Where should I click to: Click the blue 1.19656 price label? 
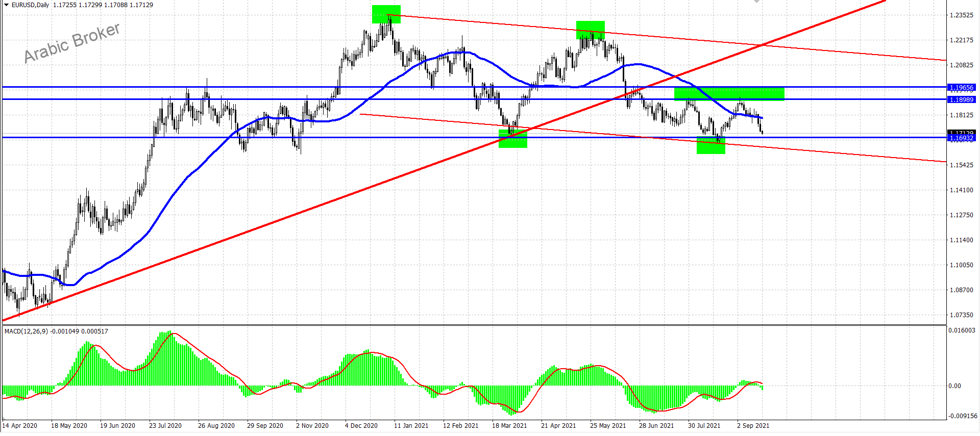(x=961, y=88)
